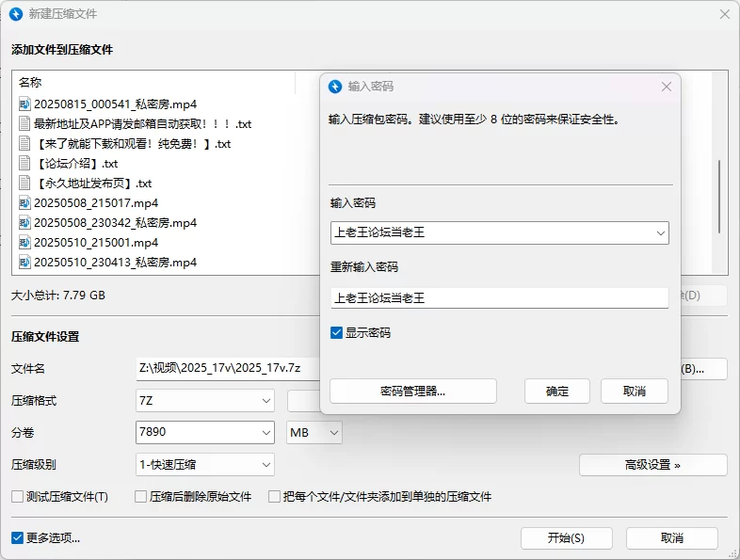The height and width of the screenshot is (560, 740).
Task: Enable 测试压缩文件(T) checkbox
Action: point(17,497)
